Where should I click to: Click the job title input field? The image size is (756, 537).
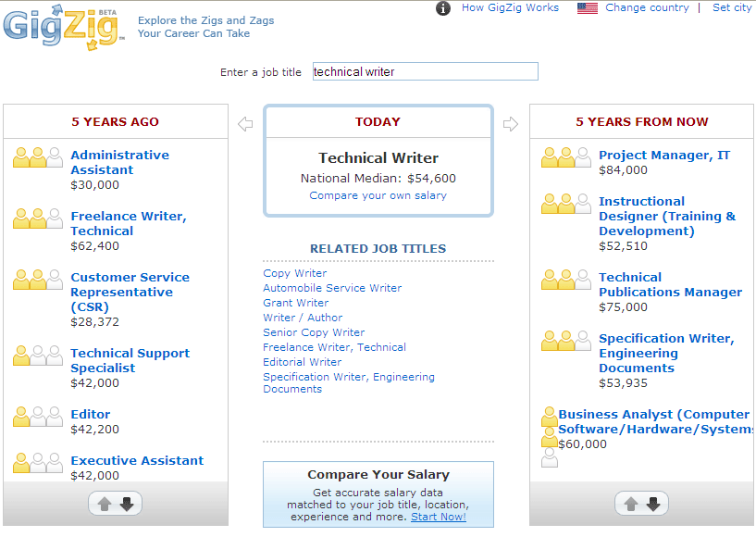tap(426, 71)
